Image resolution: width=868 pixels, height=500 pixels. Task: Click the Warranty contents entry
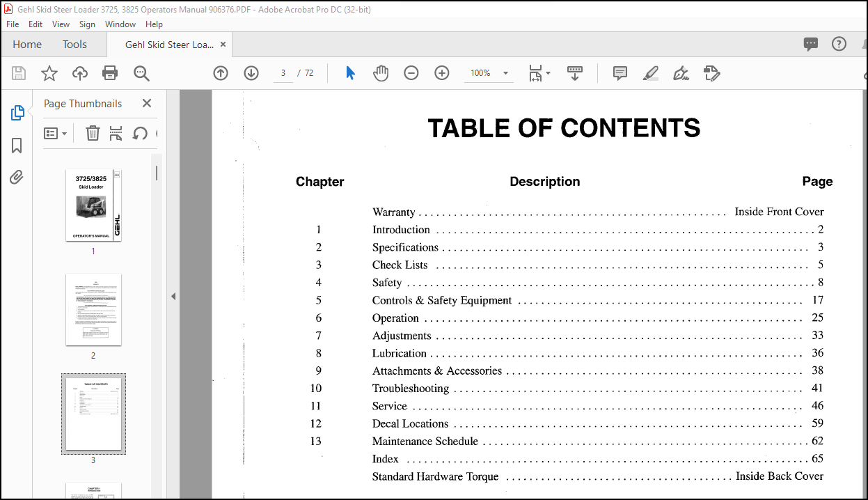pyautogui.click(x=394, y=212)
